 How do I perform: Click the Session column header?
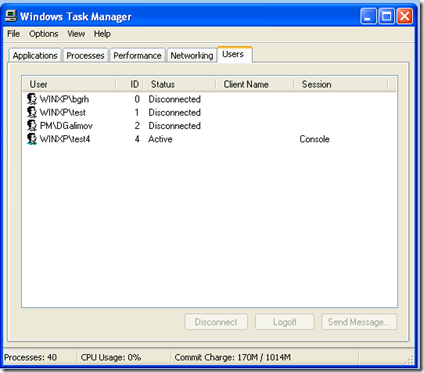[x=341, y=84]
